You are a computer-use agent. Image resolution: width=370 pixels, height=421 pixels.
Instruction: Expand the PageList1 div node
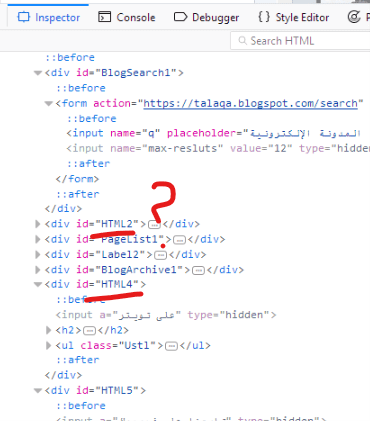38,239
